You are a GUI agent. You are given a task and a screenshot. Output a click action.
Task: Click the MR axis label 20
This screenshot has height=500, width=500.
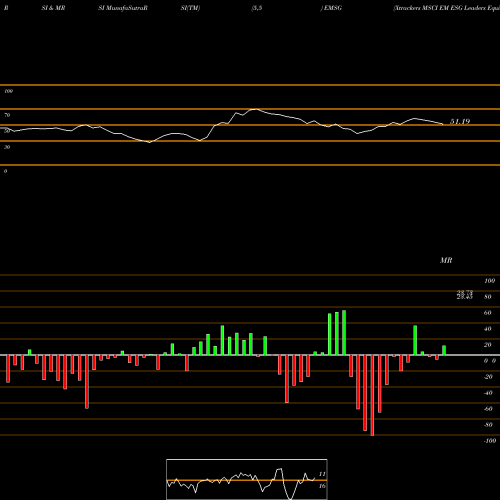tap(488, 345)
